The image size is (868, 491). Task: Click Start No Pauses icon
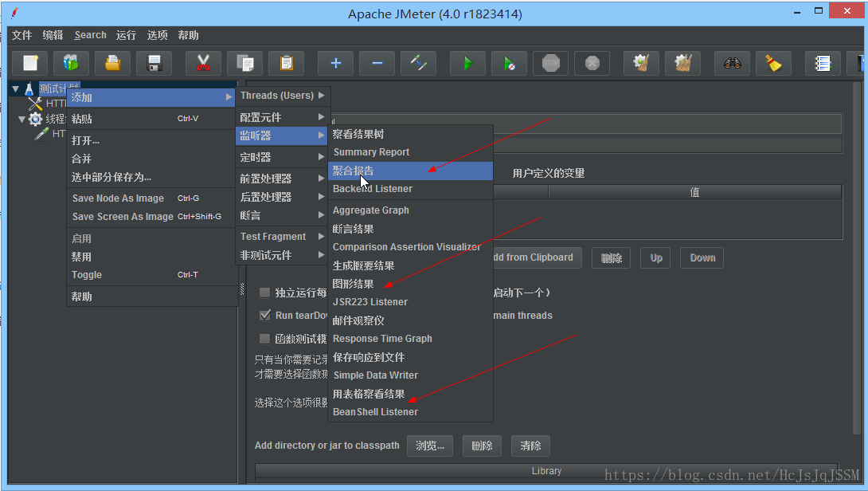510,63
